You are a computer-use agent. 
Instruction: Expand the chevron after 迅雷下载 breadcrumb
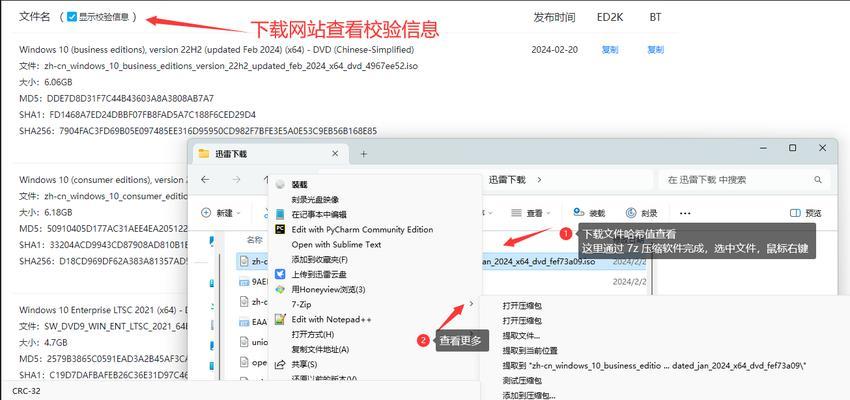tap(539, 179)
